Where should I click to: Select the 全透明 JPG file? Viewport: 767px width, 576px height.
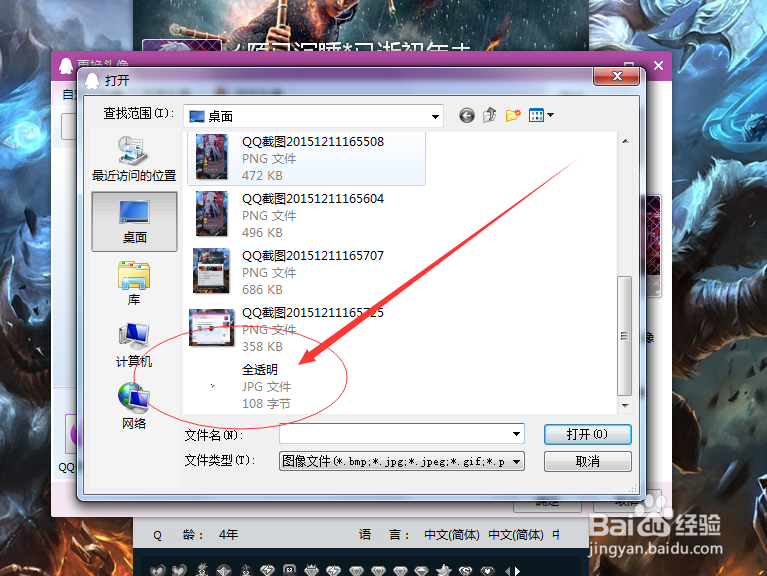(260, 370)
